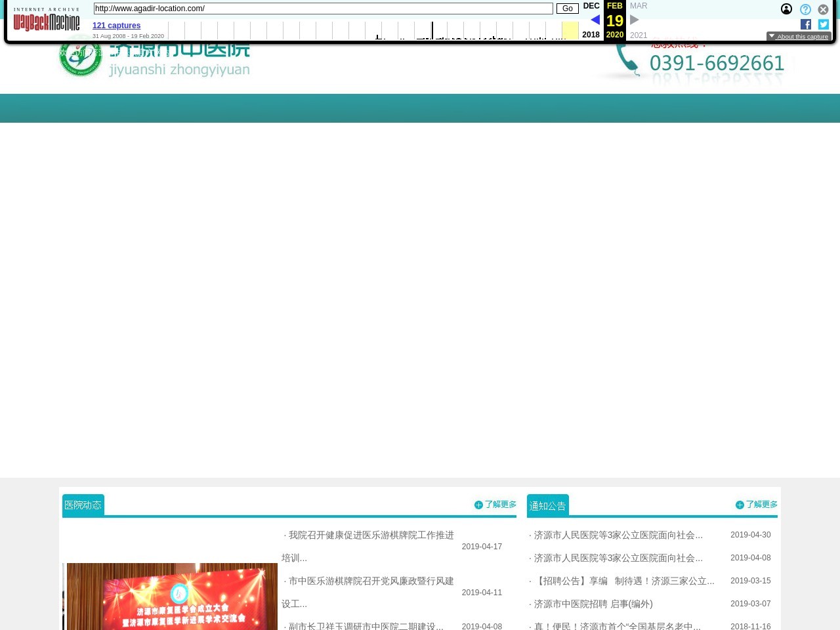Expand the About this capture dropdown
Image resolution: width=840 pixels, height=630 pixels.
[x=799, y=36]
